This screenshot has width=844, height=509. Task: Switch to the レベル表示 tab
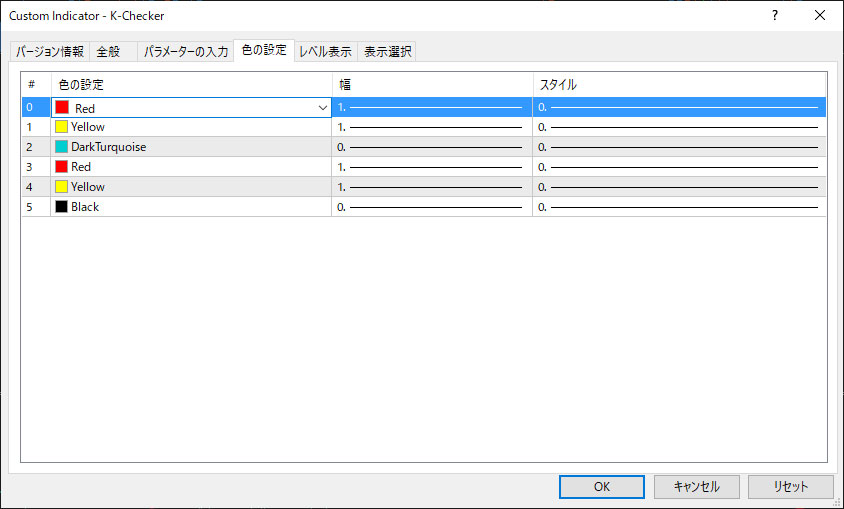pyautogui.click(x=325, y=52)
